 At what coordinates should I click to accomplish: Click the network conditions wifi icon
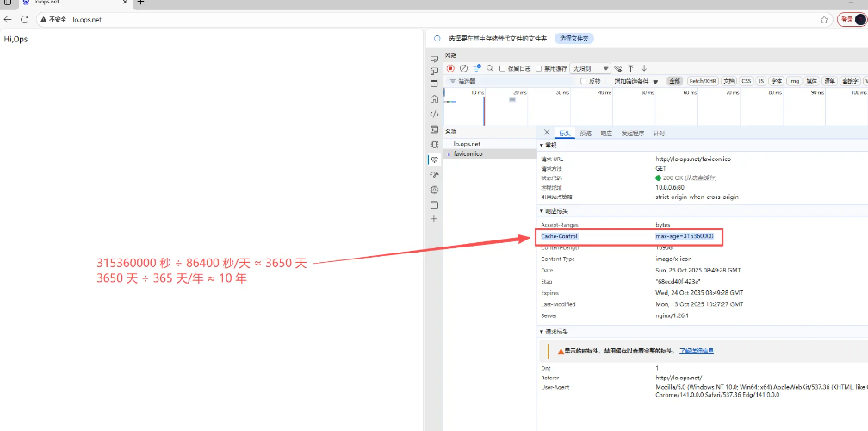coord(618,68)
